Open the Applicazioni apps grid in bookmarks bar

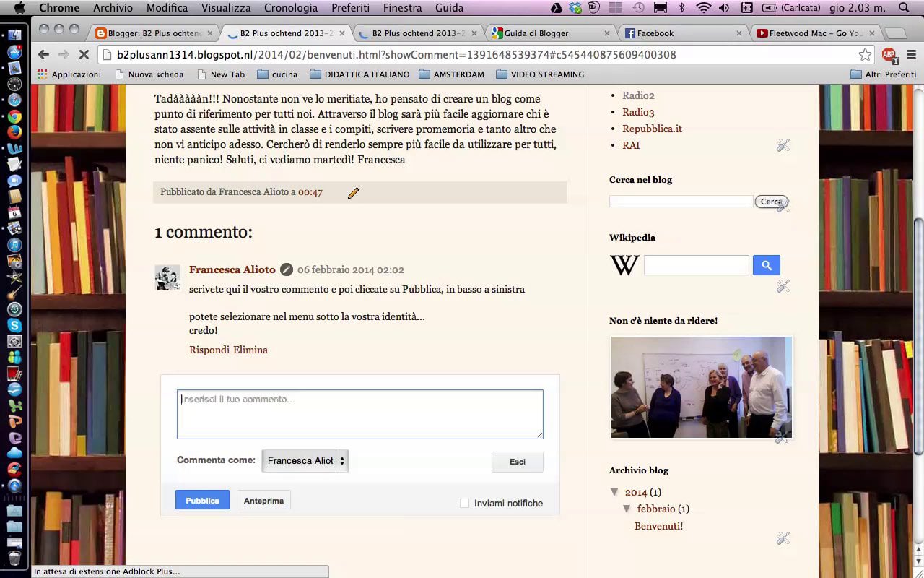(x=69, y=74)
